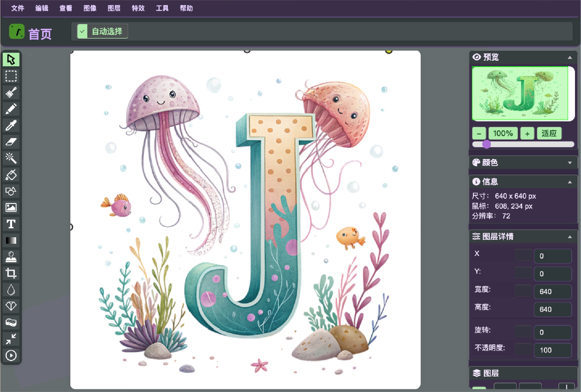
Task: Collapse the 图层详情 panel
Action: tap(570, 237)
